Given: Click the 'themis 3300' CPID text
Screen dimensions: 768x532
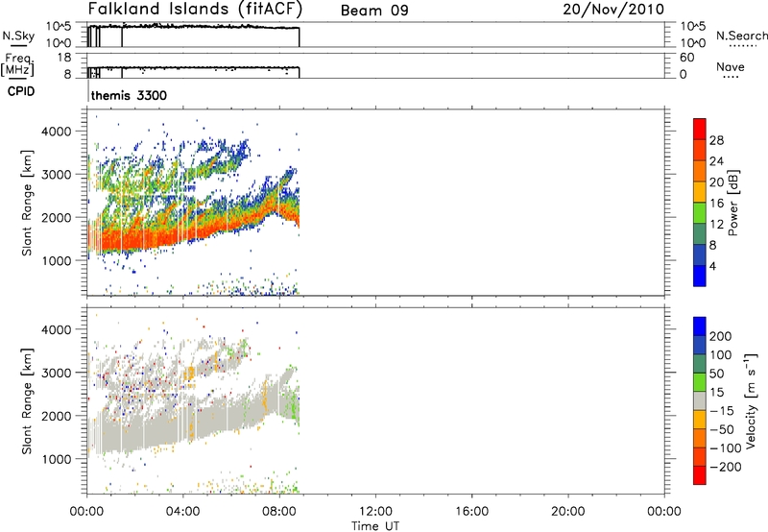Looking at the screenshot, I should (x=129, y=95).
